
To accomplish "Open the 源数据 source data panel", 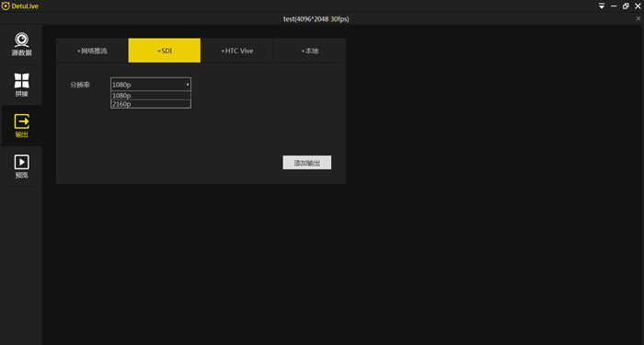I will click(21, 45).
